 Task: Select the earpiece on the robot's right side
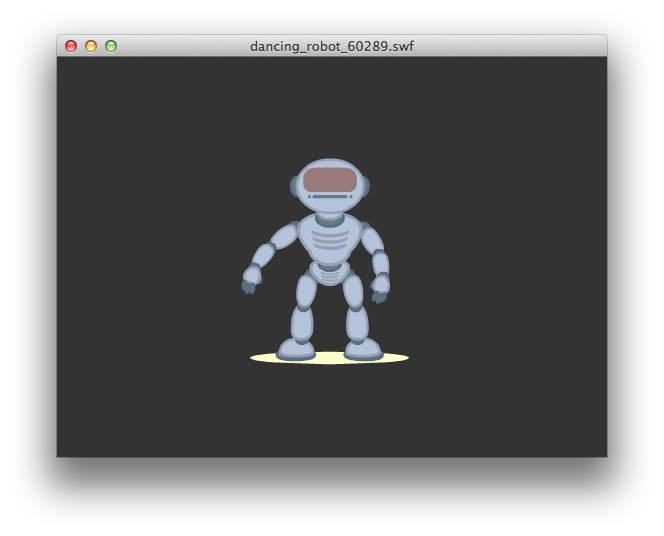pyautogui.click(x=366, y=185)
